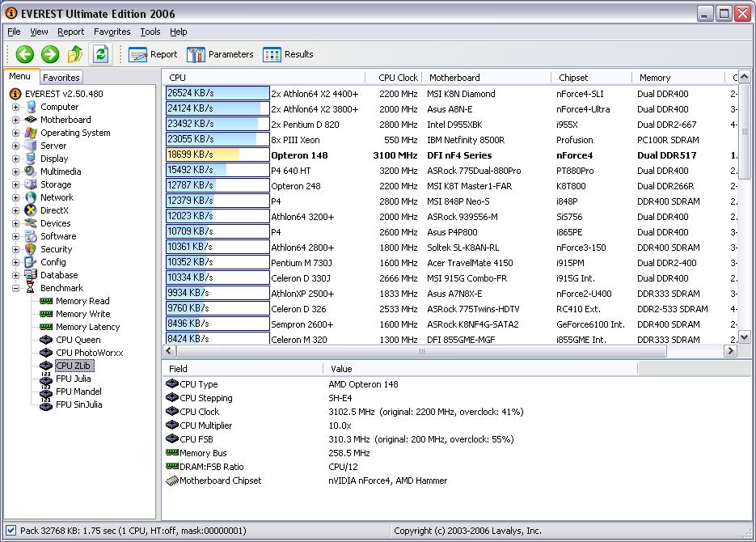Open the Report toolbar button

click(153, 54)
